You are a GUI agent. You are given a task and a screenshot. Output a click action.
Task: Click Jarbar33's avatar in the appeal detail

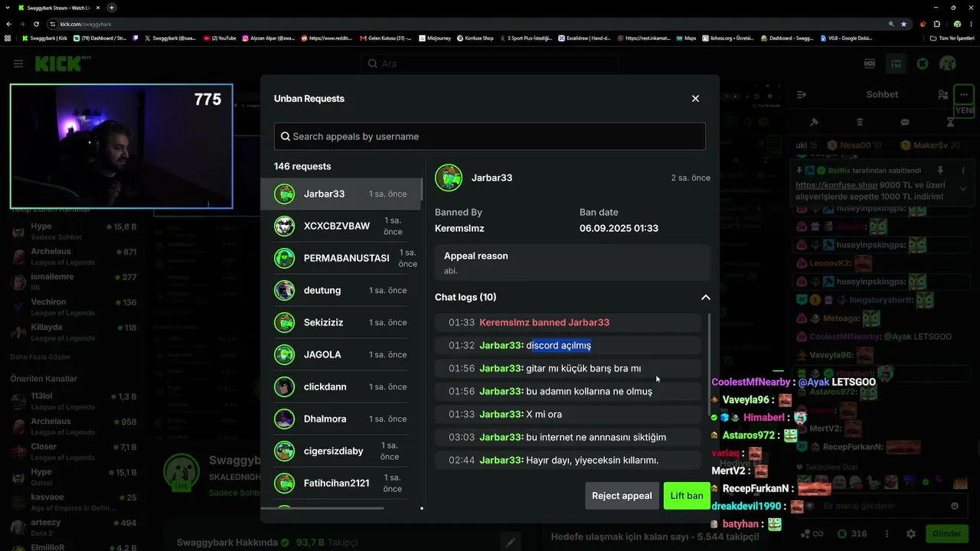[x=449, y=178]
